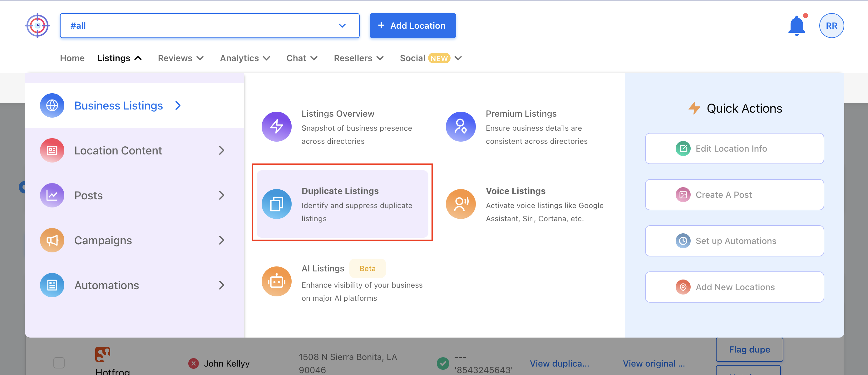868x375 pixels.
Task: Expand the Campaigns chevron arrow
Action: (x=221, y=240)
